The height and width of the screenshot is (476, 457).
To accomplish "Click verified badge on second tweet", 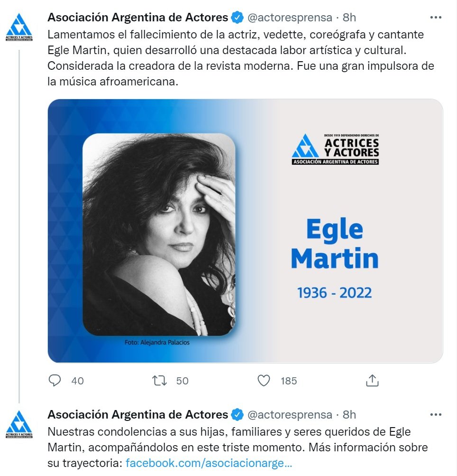I will tap(238, 414).
